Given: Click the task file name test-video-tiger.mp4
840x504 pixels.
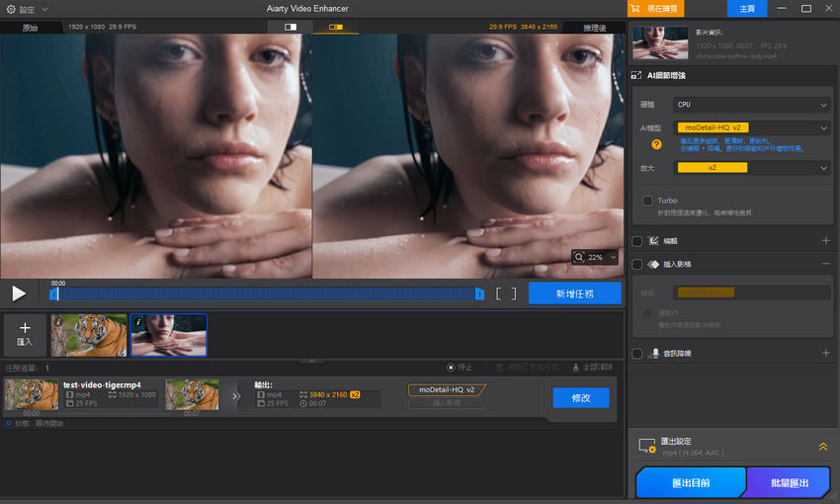Looking at the screenshot, I should coord(102,384).
